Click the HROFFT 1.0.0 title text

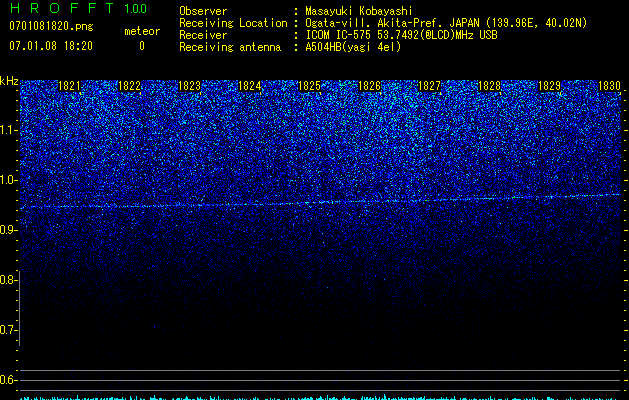(x=79, y=8)
